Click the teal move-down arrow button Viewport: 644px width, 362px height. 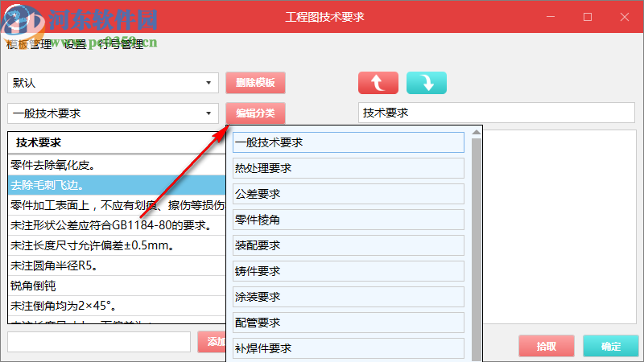pos(427,83)
